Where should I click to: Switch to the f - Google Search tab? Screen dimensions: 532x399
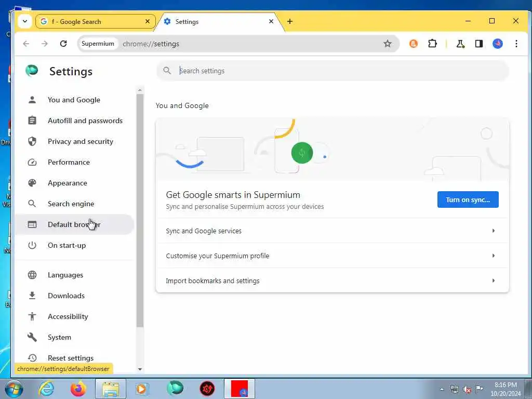(95, 22)
